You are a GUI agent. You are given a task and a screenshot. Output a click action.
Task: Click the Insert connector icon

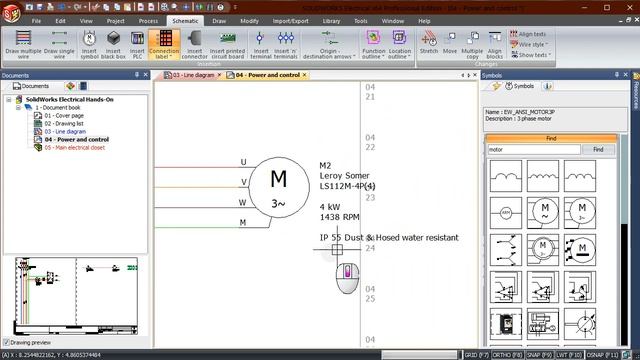click(x=194, y=44)
